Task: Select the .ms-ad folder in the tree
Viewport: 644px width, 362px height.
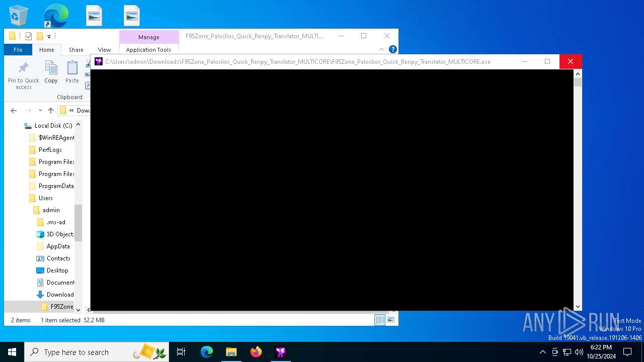Action: click(x=56, y=222)
